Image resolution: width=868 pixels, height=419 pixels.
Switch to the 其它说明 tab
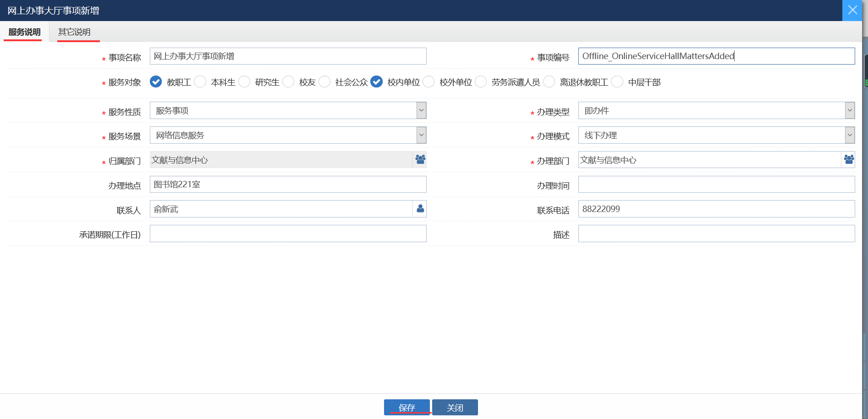pos(74,32)
